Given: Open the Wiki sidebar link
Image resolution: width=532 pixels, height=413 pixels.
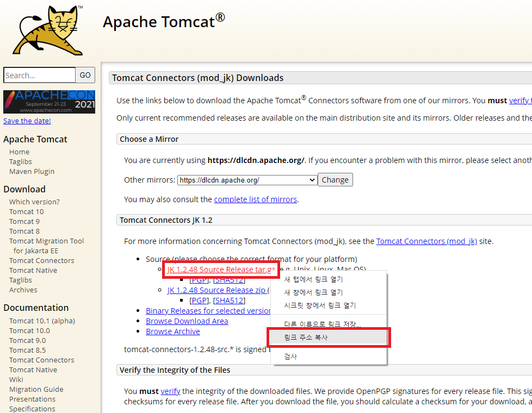Looking at the screenshot, I should pyautogui.click(x=16, y=380).
